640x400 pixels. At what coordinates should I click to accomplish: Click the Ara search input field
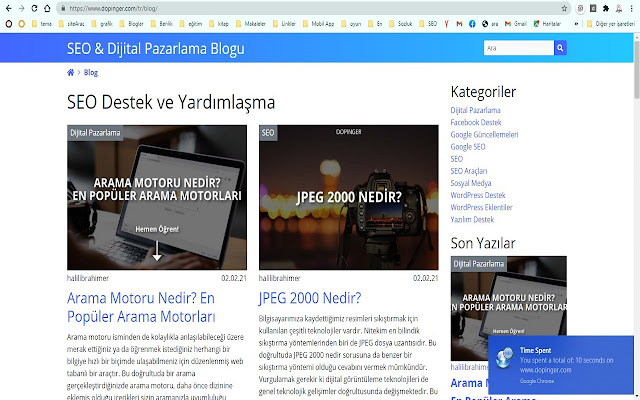515,47
